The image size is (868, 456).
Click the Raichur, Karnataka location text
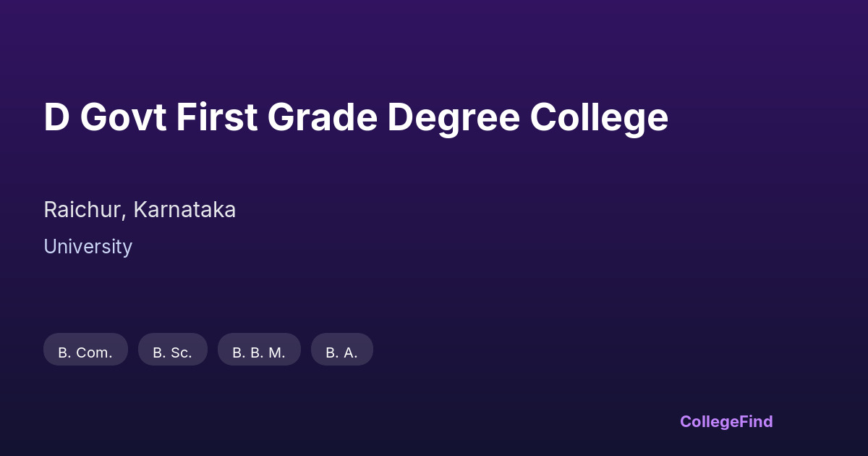pos(140,210)
